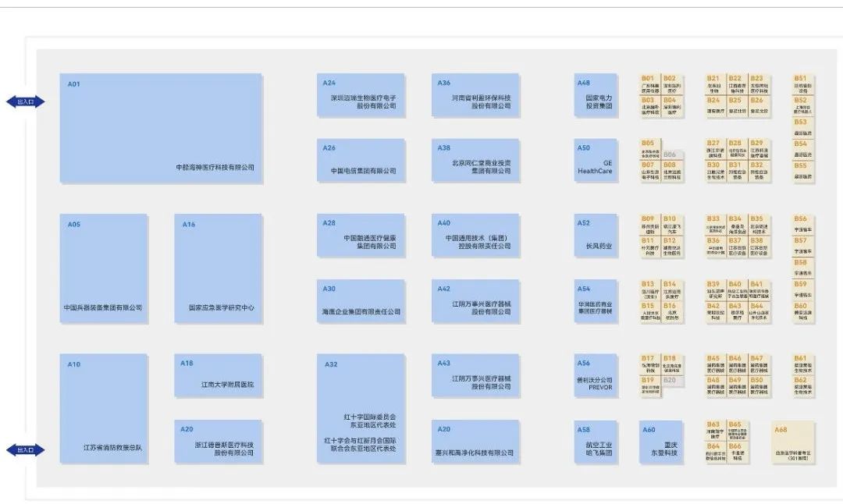Choose the beige A68 booth
Image resolution: width=843 pixels, height=504 pixels.
click(x=793, y=442)
